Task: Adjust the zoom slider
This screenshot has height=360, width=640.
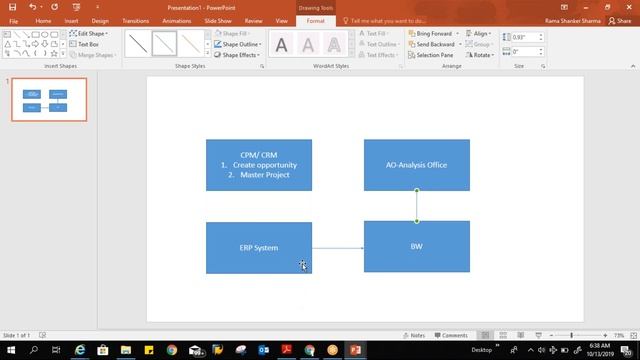Action: point(571,336)
